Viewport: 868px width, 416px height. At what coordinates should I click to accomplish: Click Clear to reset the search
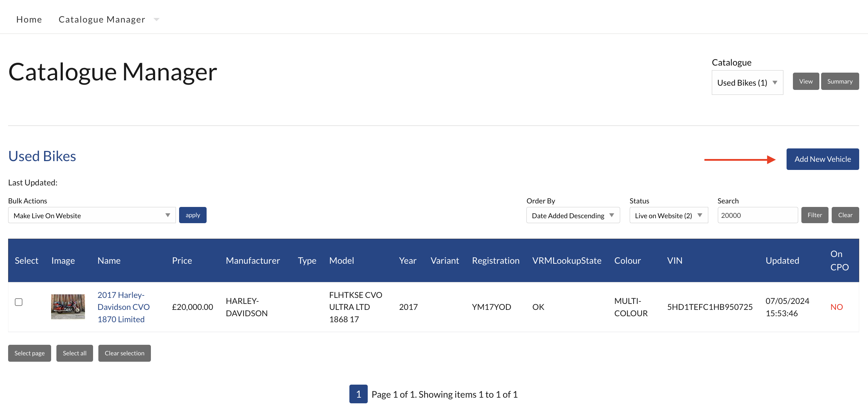tap(845, 215)
